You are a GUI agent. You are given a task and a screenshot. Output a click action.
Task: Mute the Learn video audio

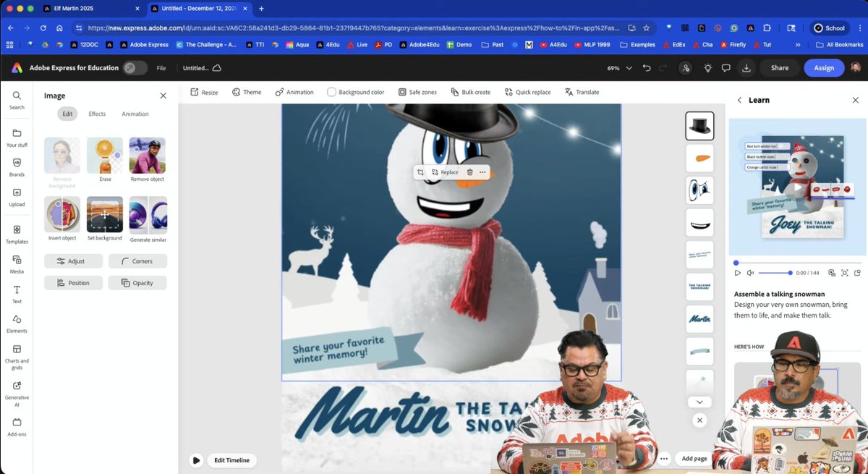(x=750, y=273)
